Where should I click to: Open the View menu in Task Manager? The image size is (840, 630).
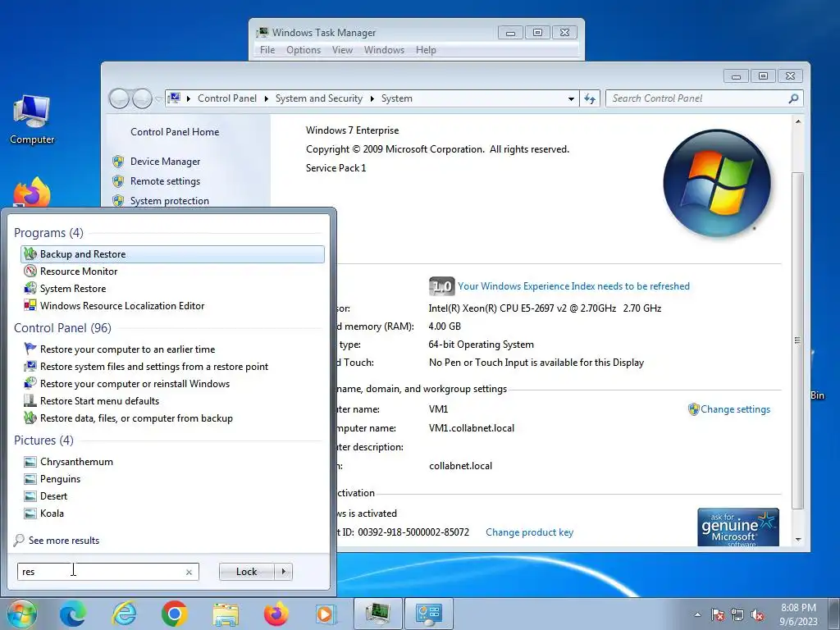pyautogui.click(x=342, y=50)
